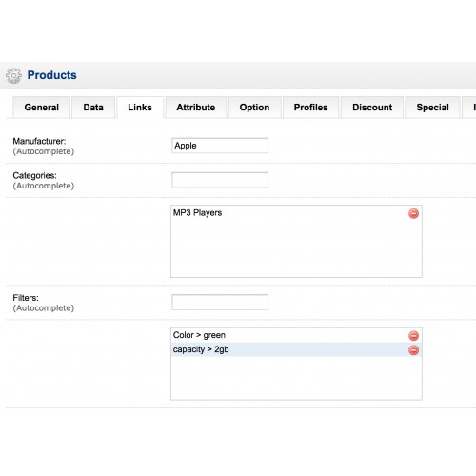476x476 pixels.
Task: Select the Links tab
Action: 140,108
